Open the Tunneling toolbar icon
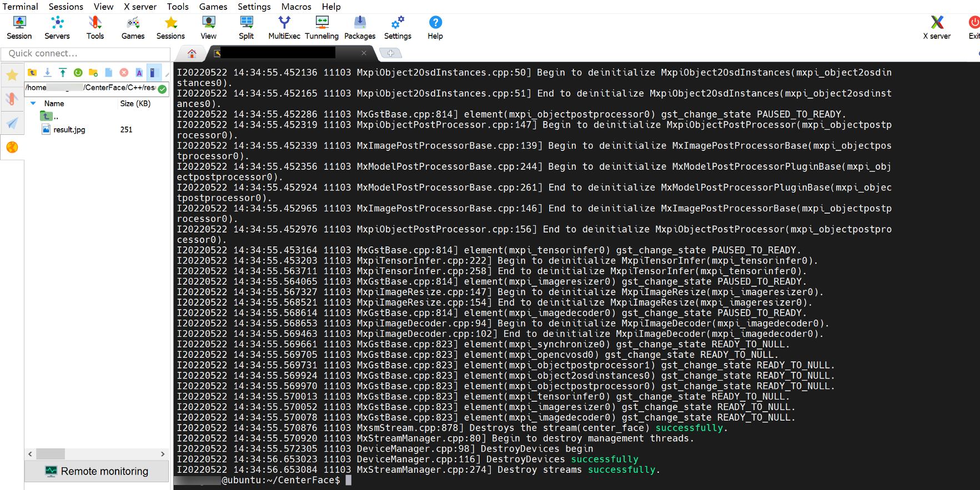Screen dimensions: 980x490 pyautogui.click(x=322, y=28)
